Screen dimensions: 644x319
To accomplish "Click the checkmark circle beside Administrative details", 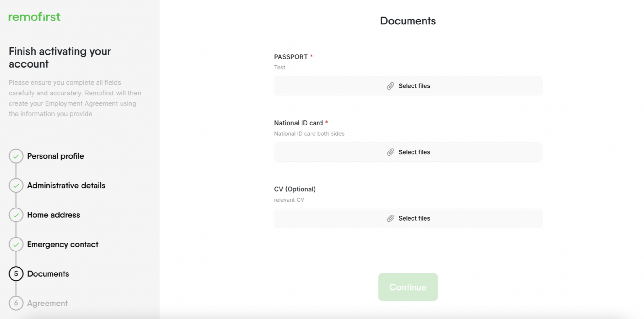I will coord(16,186).
